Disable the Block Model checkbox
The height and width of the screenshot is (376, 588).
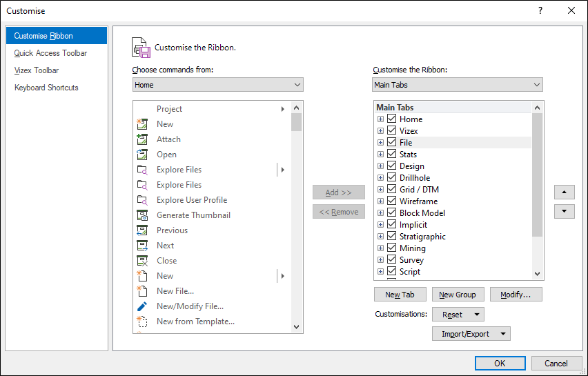click(x=391, y=212)
